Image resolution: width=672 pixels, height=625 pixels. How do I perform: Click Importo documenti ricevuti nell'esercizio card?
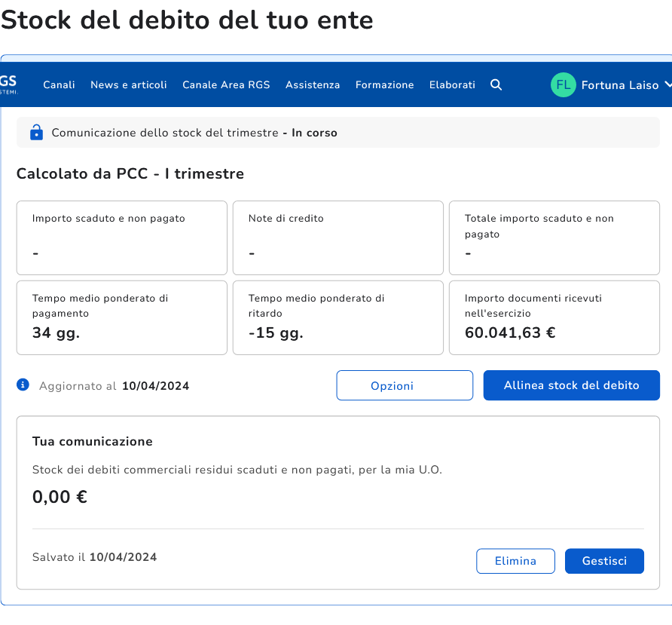click(x=554, y=317)
